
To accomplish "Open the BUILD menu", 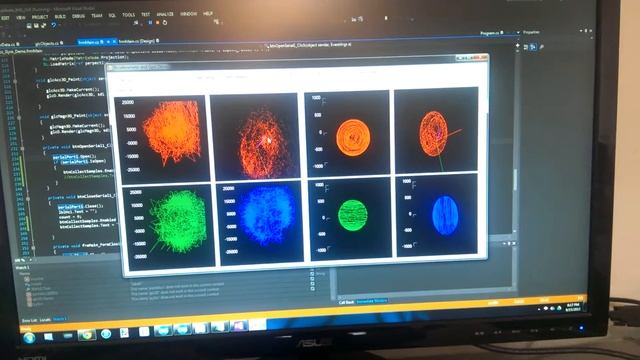I will 60,17.
